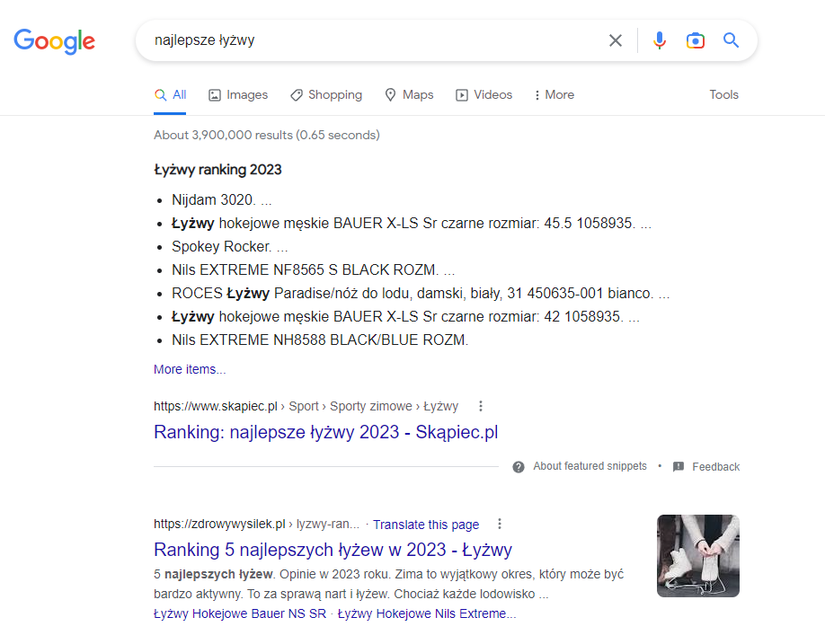
Task: Open the Google logo homepage
Action: pyautogui.click(x=54, y=41)
